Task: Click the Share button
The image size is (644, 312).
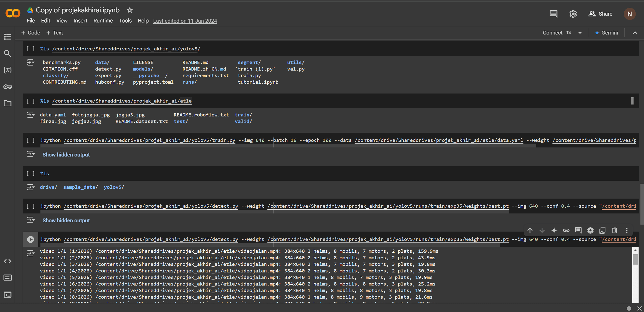Action: click(x=600, y=14)
